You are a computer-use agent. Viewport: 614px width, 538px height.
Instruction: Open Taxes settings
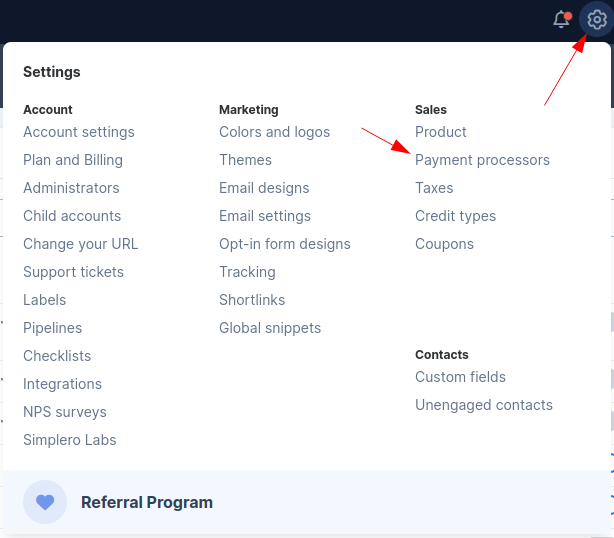click(434, 188)
